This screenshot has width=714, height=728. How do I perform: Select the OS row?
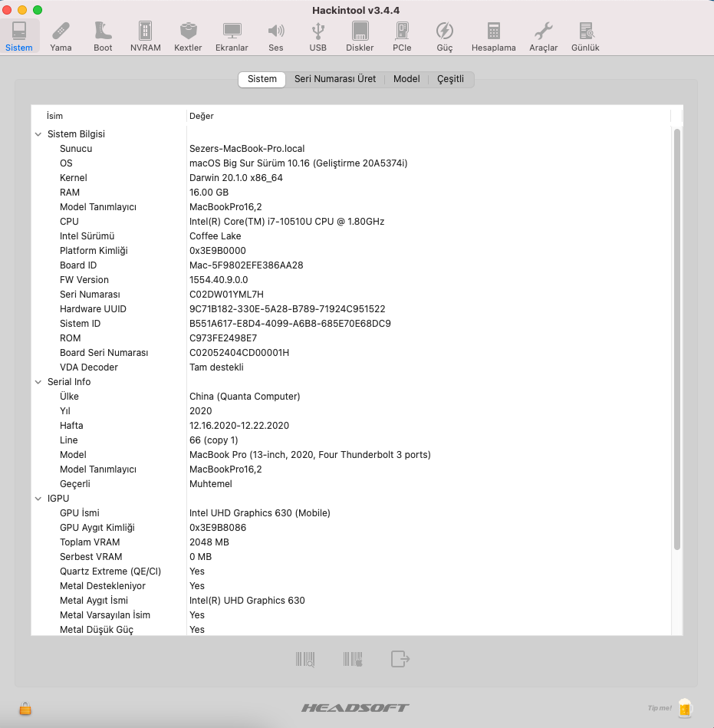pyautogui.click(x=351, y=163)
